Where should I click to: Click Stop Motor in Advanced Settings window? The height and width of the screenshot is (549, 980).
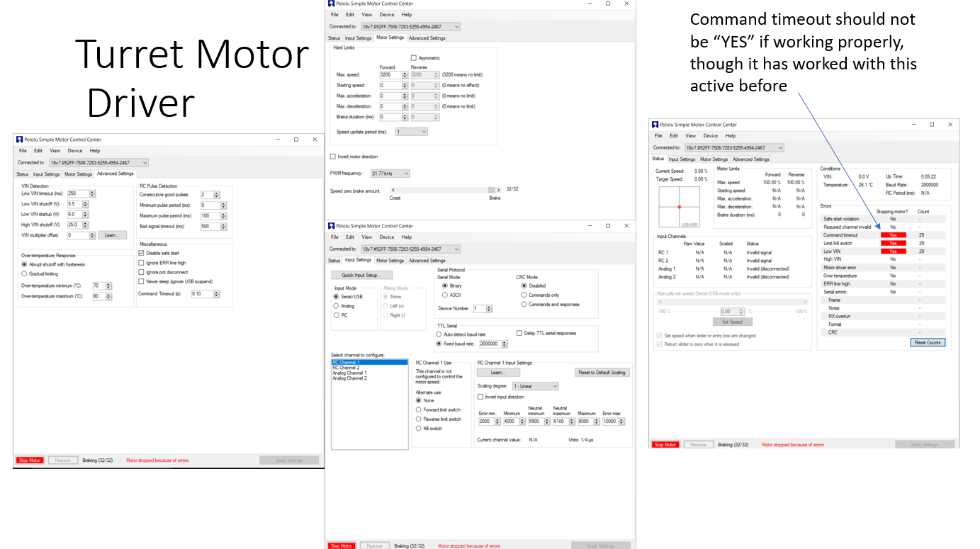pos(30,460)
